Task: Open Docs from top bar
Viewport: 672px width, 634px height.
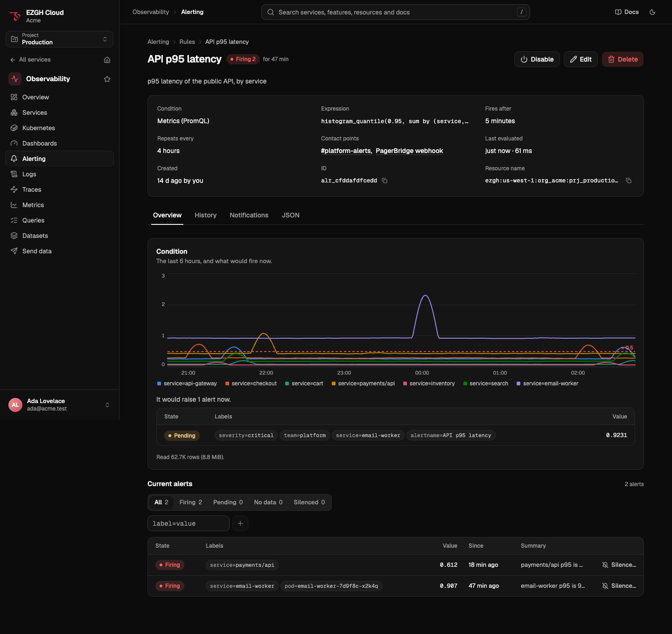Action: [627, 12]
